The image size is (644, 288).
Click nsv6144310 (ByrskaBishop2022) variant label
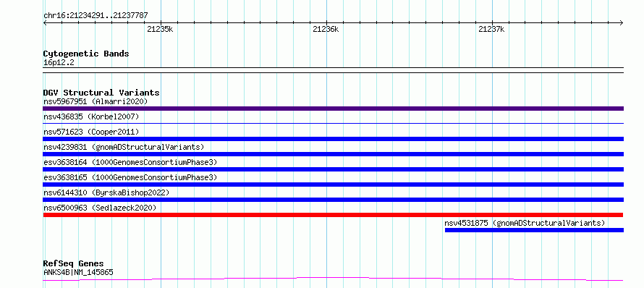(106, 192)
